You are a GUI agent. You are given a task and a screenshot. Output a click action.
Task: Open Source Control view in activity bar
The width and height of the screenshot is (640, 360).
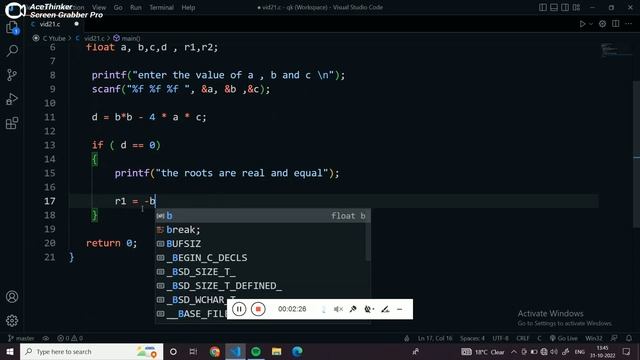12,75
